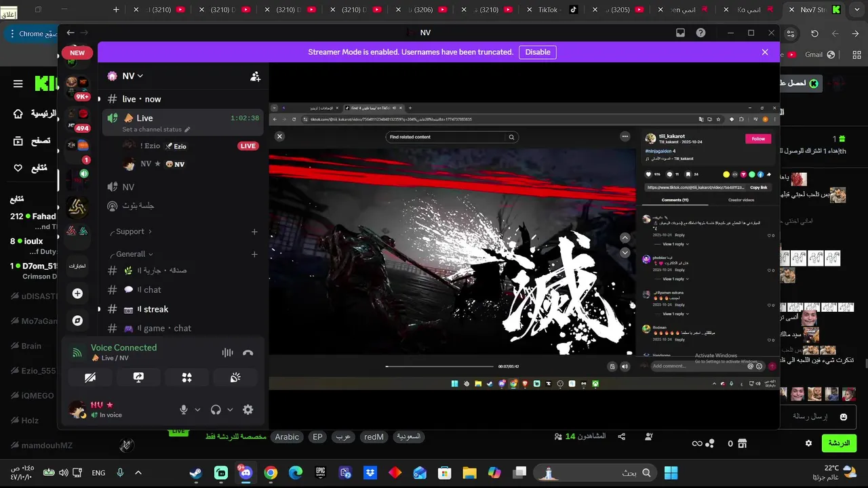Image resolution: width=868 pixels, height=488 pixels.
Task: Open the Discord Help question-mark icon
Action: [x=701, y=33]
